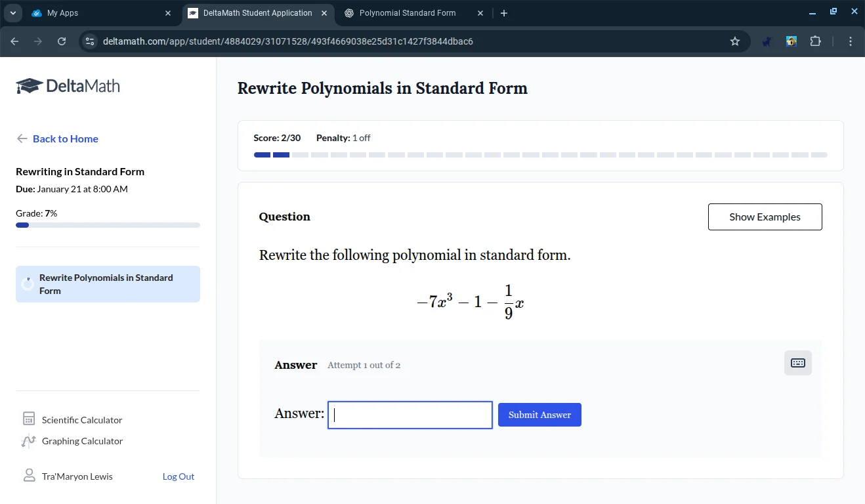The image size is (865, 504).
Task: Reload the page
Action: (62, 41)
